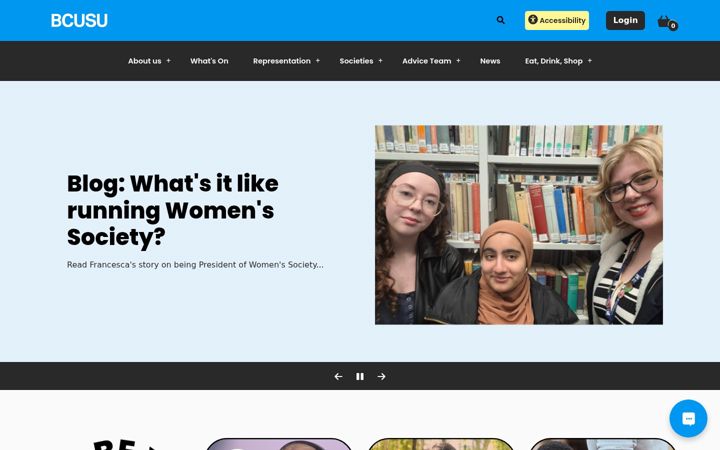Open the shopping basket icon

(x=667, y=22)
